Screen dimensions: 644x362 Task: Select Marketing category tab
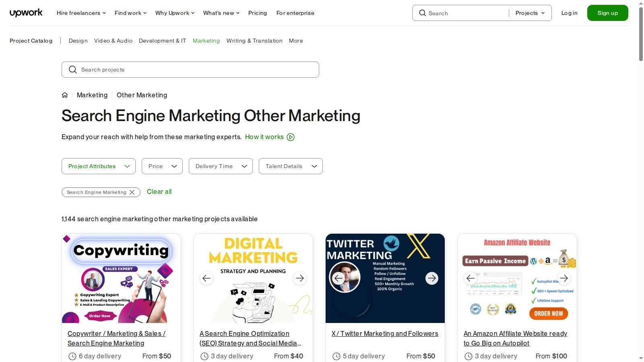pos(206,41)
